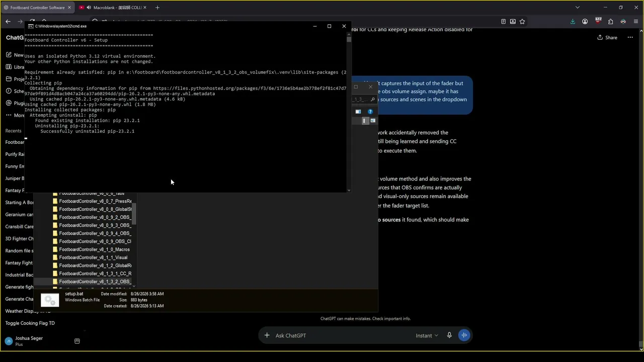Open the Industrial Bac recent chat
This screenshot has width=644, height=362.
tap(19, 275)
